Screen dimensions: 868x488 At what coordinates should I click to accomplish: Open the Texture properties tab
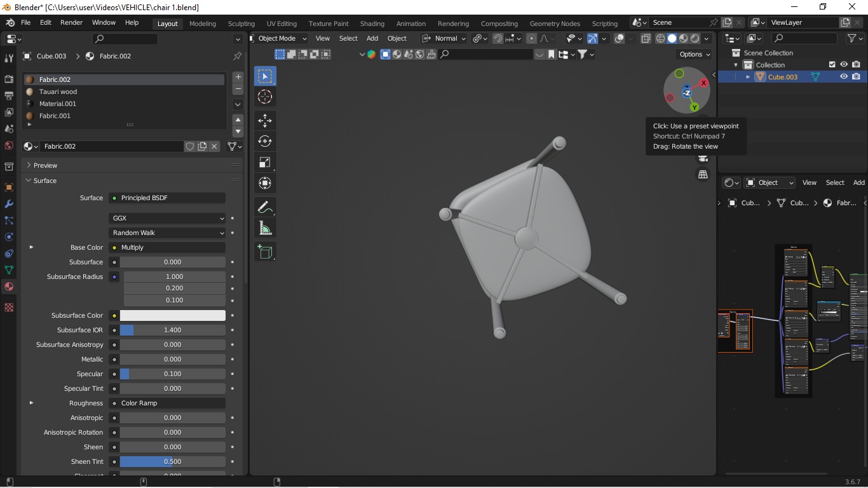tap(9, 308)
